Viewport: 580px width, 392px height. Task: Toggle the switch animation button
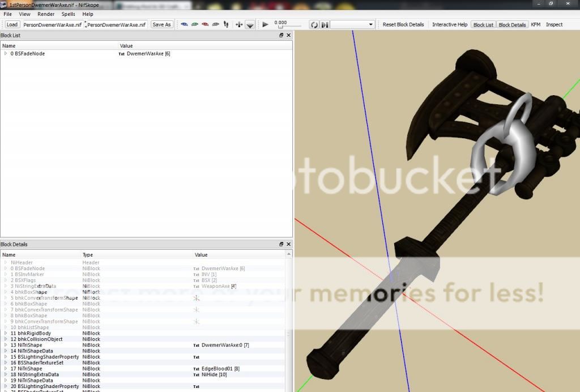point(325,25)
